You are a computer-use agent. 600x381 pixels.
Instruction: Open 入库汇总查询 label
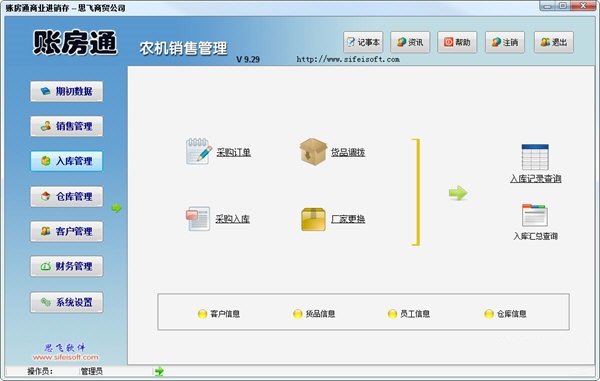tap(535, 236)
